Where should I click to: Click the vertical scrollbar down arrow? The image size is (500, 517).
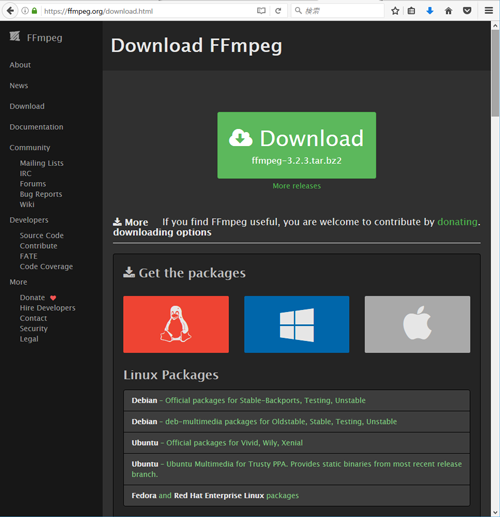click(x=495, y=512)
